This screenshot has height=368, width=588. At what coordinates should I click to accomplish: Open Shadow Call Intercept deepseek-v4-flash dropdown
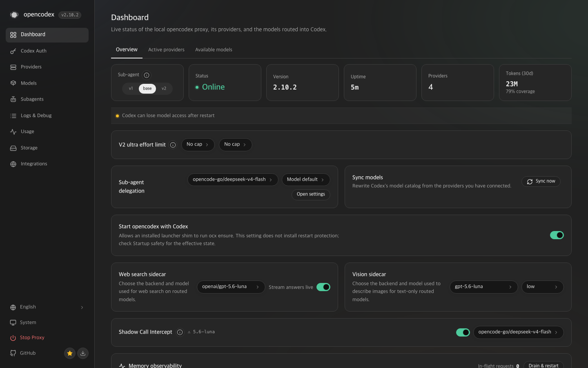pos(519,332)
